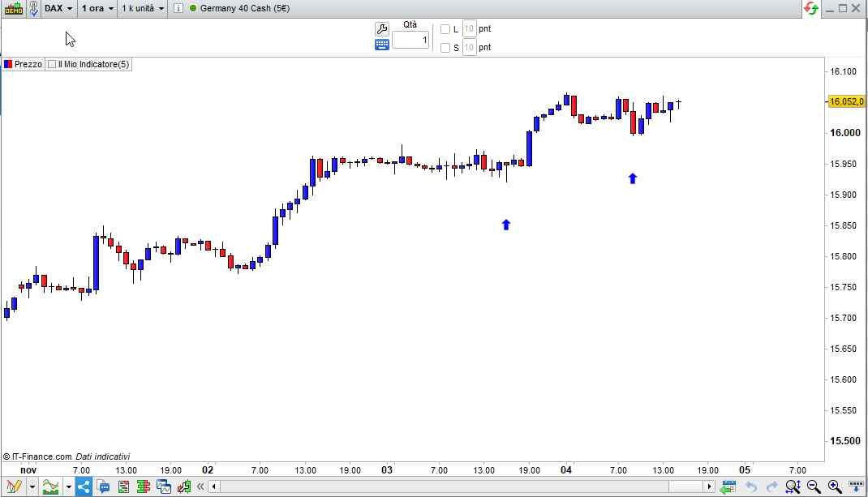The image size is (868, 497).
Task: Click the scrollbar right arrow
Action: click(x=709, y=487)
